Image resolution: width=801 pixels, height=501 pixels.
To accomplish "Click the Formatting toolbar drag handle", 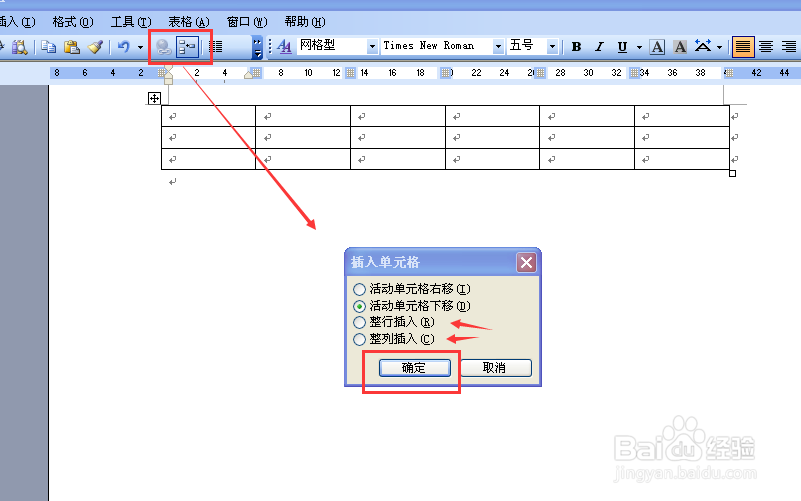I will [270, 46].
